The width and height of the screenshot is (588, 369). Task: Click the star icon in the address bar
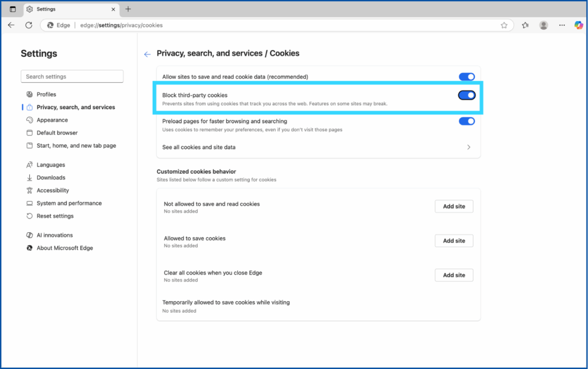504,25
